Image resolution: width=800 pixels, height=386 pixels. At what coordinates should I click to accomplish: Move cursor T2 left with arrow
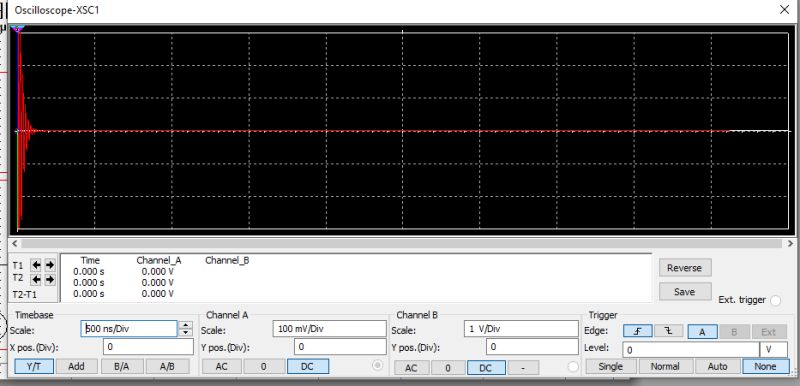coord(36,279)
